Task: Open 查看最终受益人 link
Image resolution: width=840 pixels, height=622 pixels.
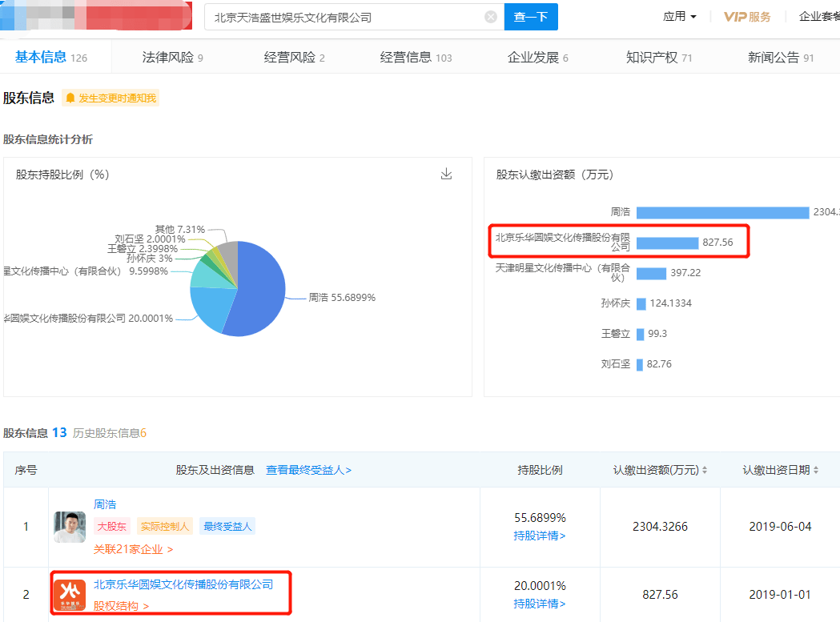Action: pos(308,470)
